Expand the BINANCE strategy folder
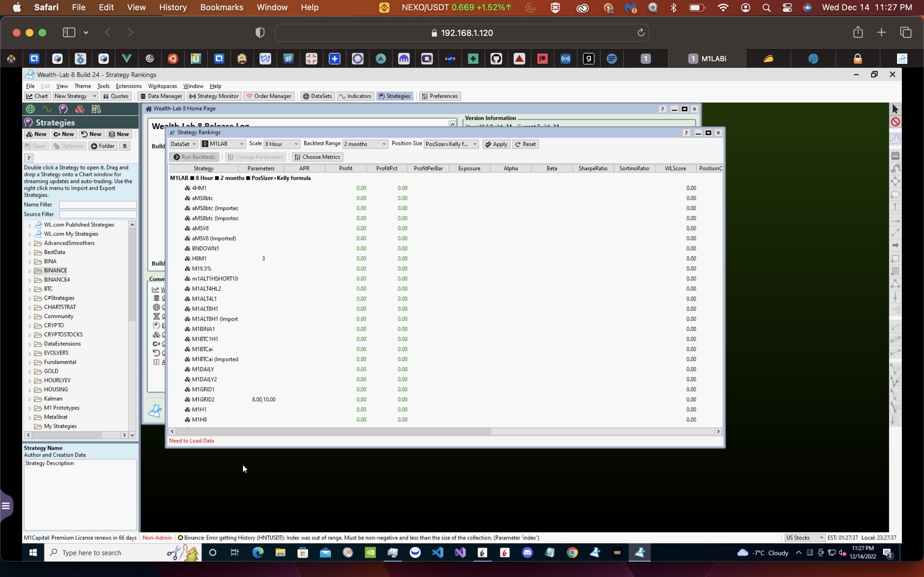 (30, 271)
